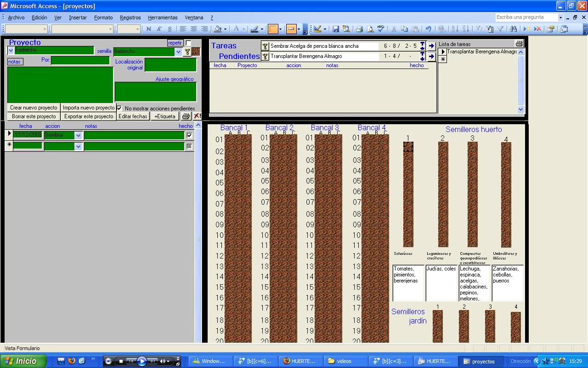Click the Center alignment icon

pyautogui.click(x=193, y=29)
